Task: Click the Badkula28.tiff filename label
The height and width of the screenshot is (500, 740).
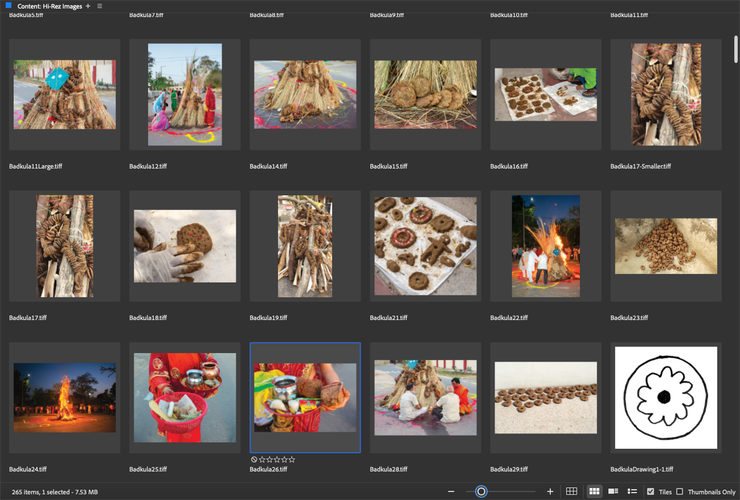Action: pos(388,469)
